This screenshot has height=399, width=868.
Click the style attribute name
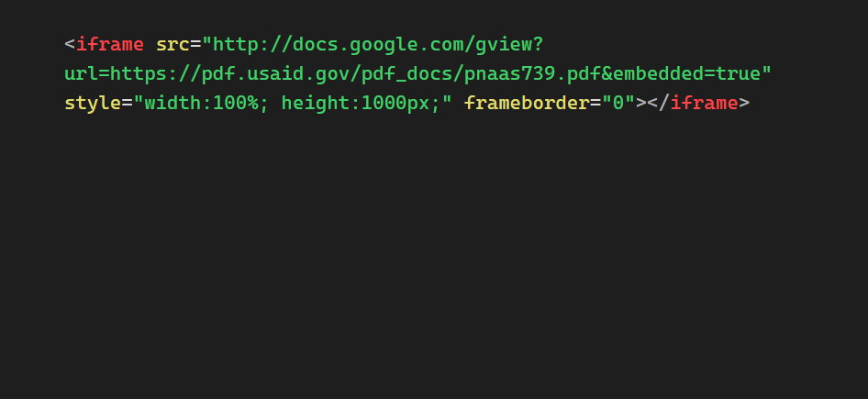93,103
